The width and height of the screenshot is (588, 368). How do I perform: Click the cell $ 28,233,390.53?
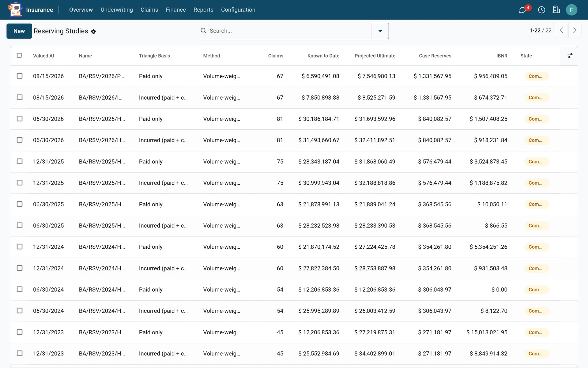[375, 225]
